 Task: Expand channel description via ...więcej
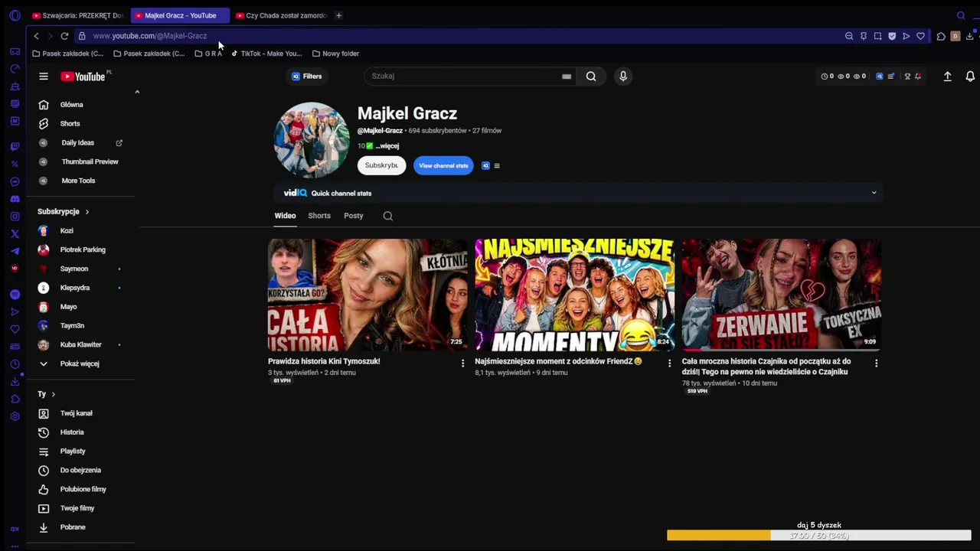click(387, 146)
